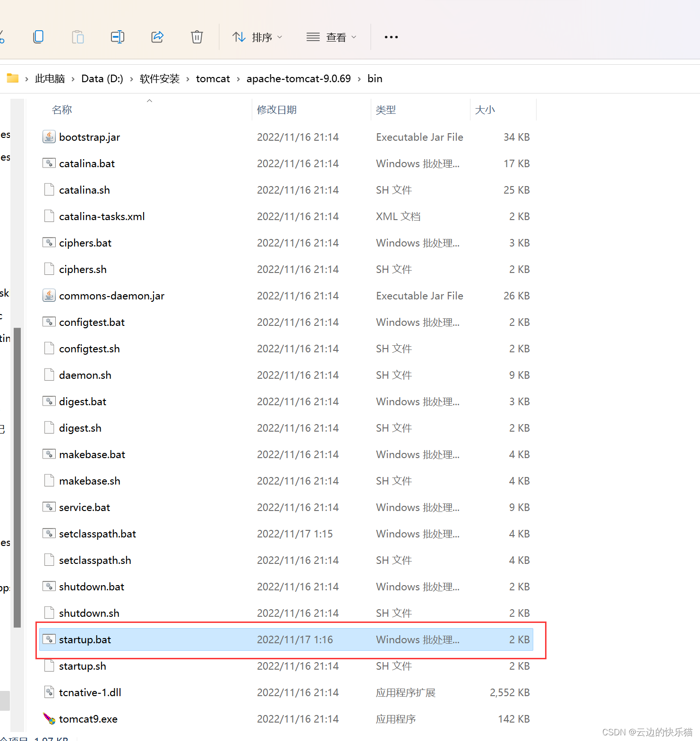Click the Delete trash icon
This screenshot has width=700, height=741.
coord(197,37)
